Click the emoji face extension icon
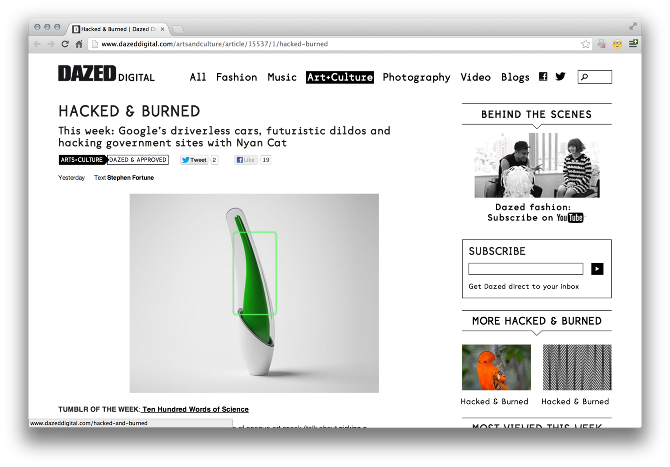Image resolution: width=670 pixels, height=467 pixels. coord(617,44)
